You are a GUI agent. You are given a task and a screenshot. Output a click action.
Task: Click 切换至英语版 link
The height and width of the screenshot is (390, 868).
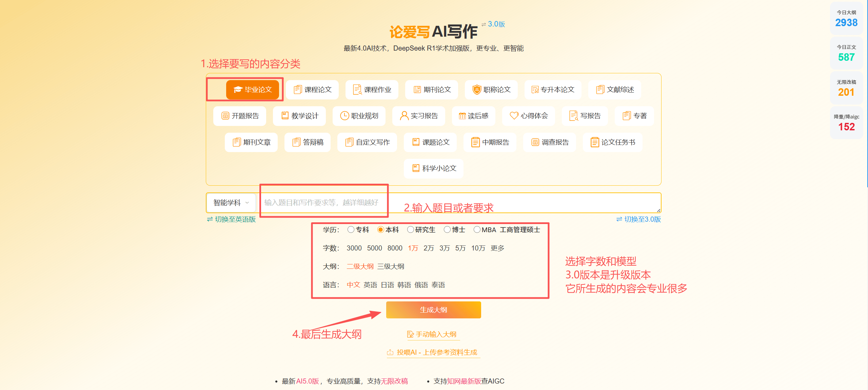232,219
